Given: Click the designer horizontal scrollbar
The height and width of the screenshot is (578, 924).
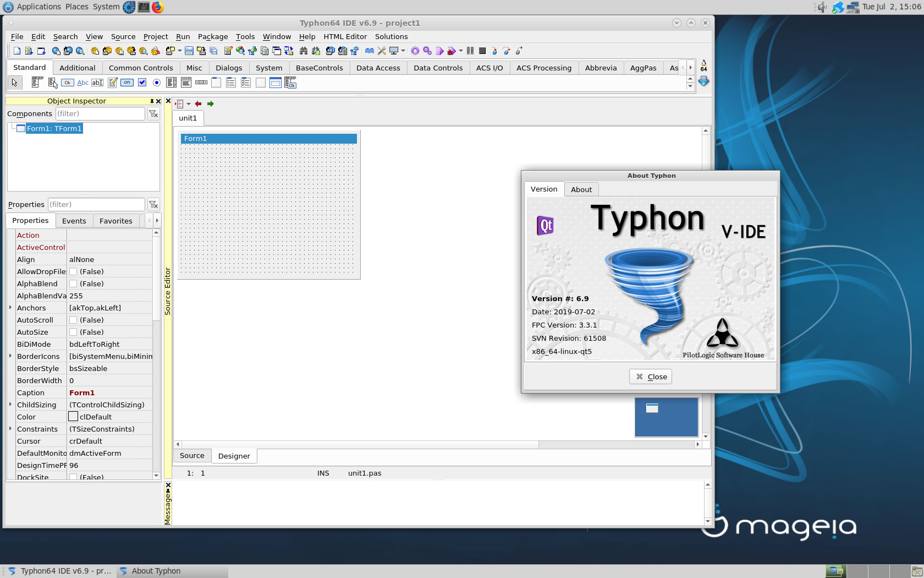Looking at the screenshot, I should pos(438,444).
